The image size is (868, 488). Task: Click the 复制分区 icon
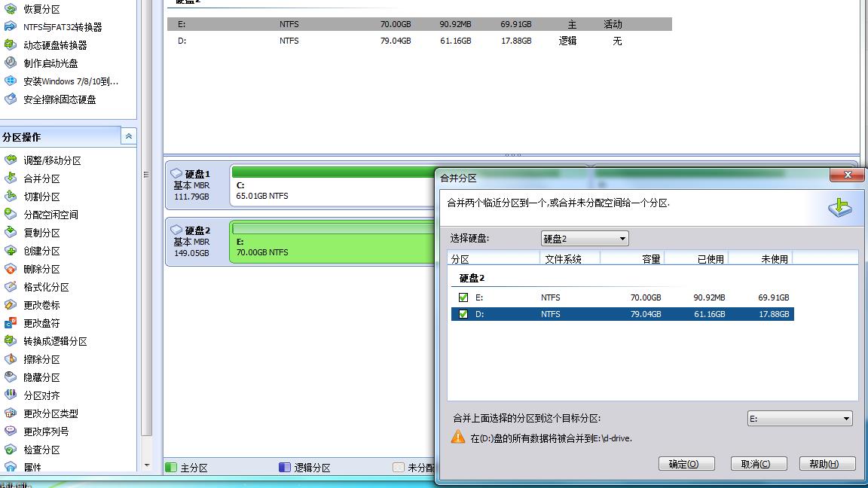[11, 233]
